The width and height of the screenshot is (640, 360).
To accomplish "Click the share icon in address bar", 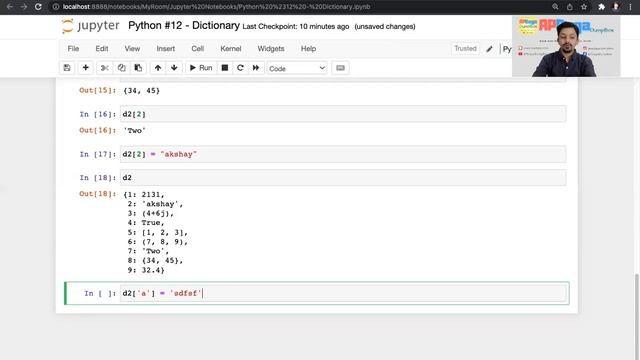I will coord(569,7).
